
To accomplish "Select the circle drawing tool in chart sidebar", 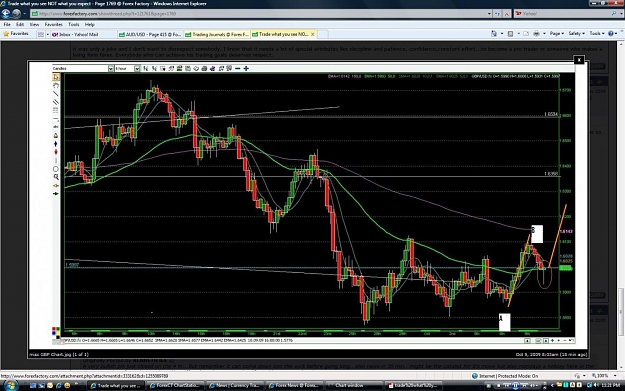I will (56, 169).
